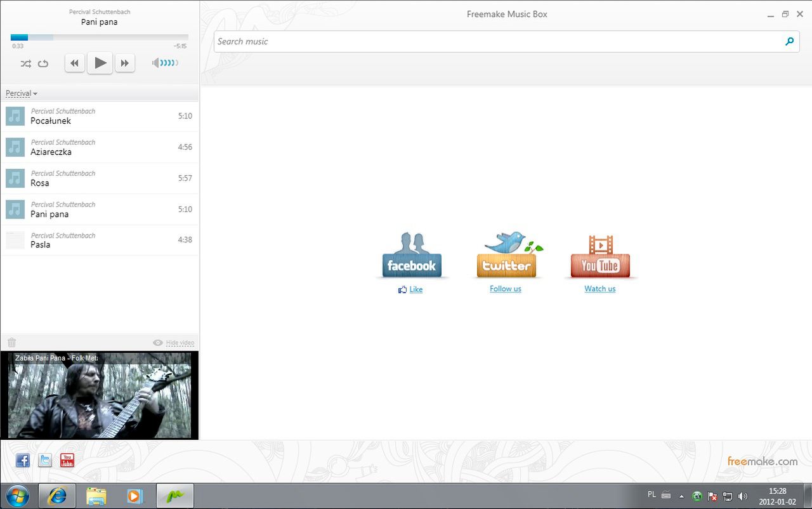
Task: Toggle repeat playback mode
Action: [x=43, y=63]
